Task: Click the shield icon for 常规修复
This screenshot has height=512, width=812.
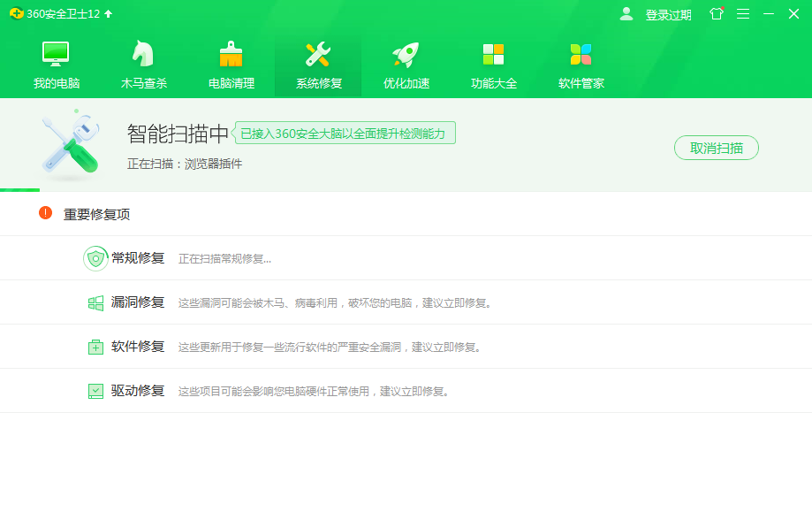Action: pos(95,258)
